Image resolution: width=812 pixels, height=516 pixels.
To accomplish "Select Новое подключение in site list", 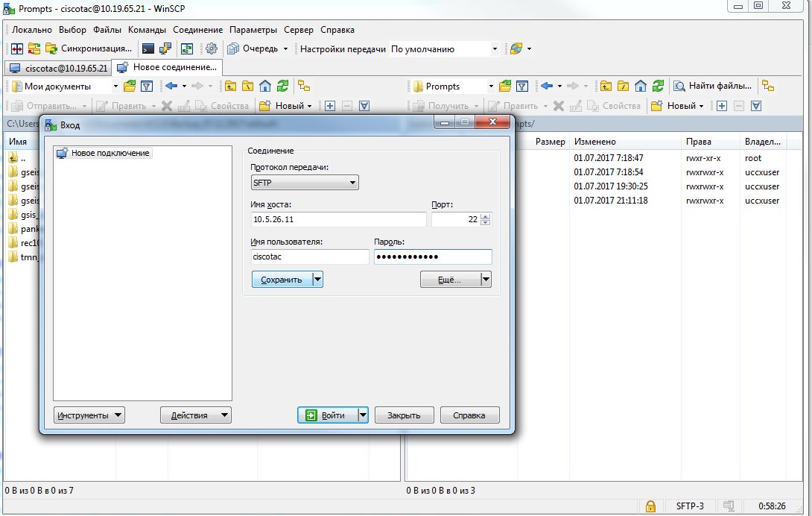I will 104,153.
